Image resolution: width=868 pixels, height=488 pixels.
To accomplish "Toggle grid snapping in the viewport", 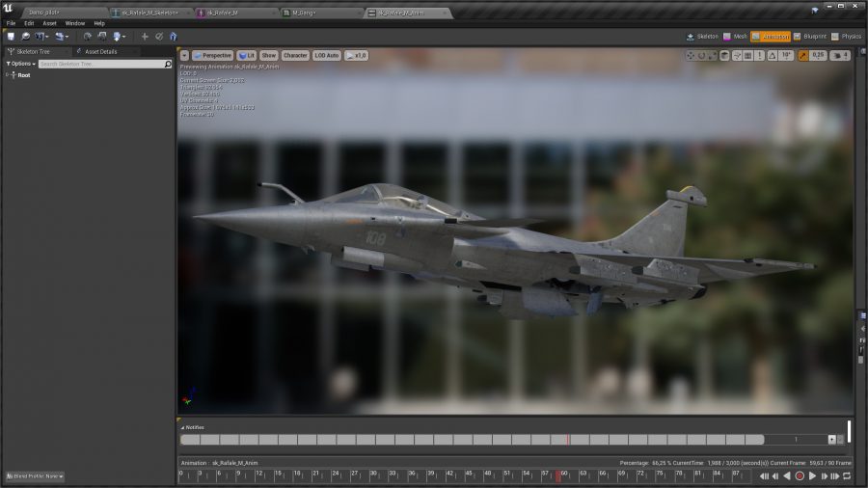I will click(x=747, y=55).
